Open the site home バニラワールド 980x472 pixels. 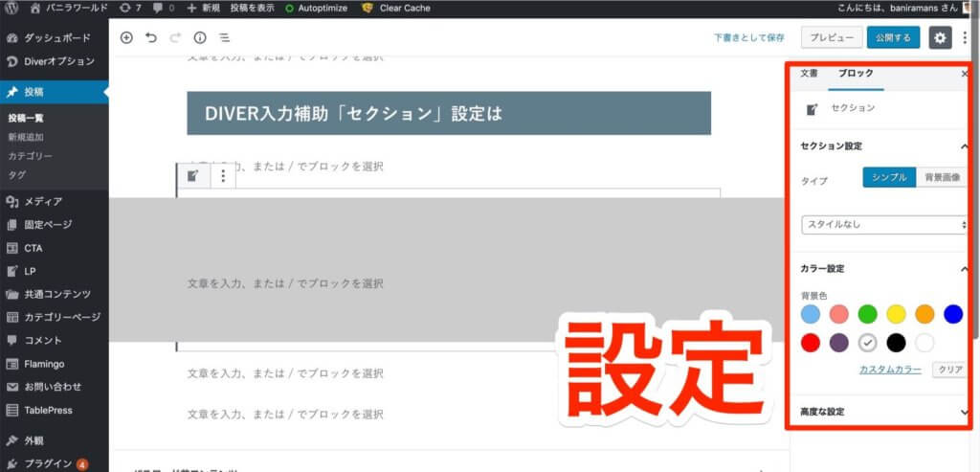69,9
